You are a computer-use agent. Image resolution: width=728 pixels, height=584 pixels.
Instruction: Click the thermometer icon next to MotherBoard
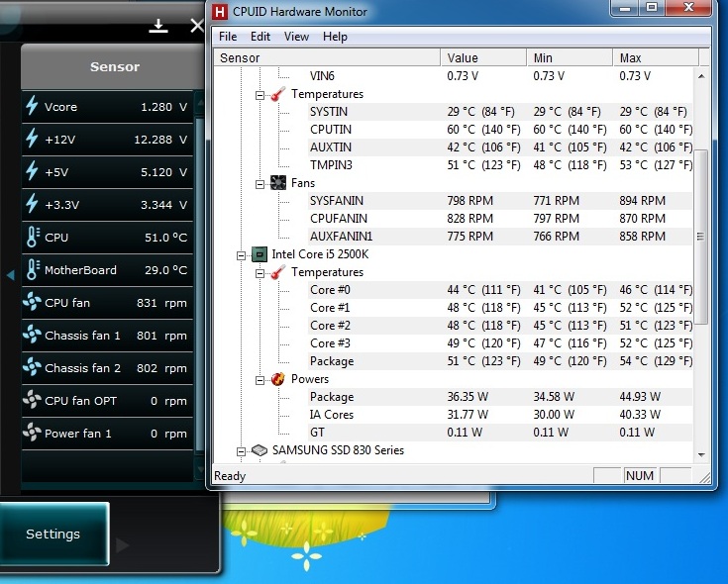(32, 270)
